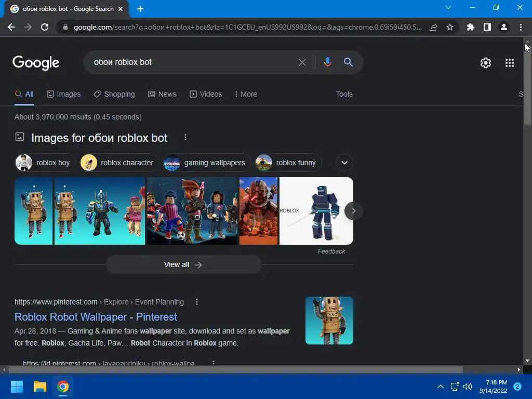
Task: Select the gaming wallpapers chip
Action: (206, 163)
